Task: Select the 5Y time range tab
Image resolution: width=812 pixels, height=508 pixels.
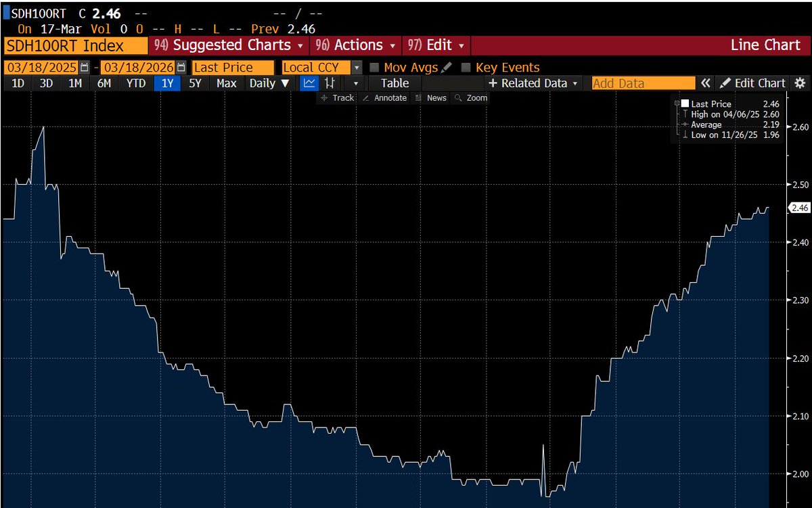Action: pyautogui.click(x=195, y=83)
